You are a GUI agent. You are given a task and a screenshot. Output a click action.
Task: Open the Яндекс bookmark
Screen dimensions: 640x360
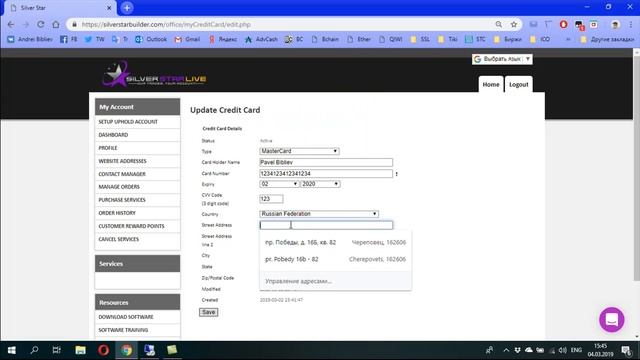click(x=223, y=39)
